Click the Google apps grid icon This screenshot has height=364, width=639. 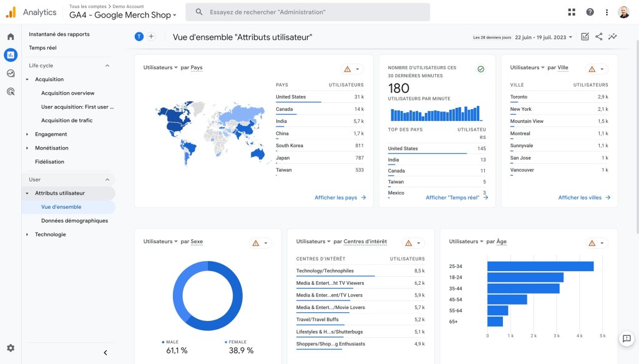(x=572, y=12)
